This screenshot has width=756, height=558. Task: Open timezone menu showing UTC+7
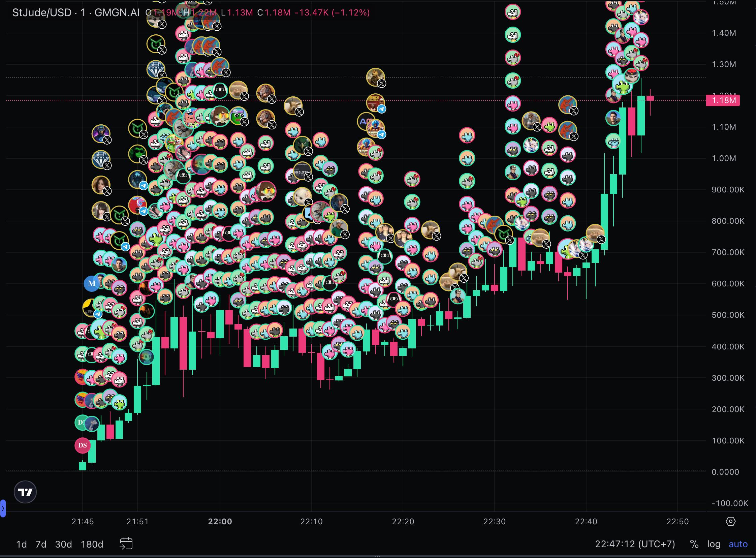point(635,544)
